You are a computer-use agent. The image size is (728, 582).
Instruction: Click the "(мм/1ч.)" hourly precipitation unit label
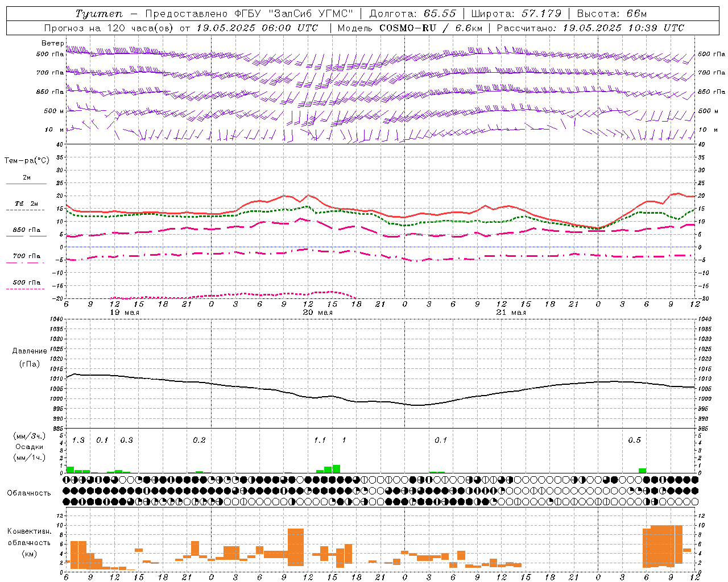coord(29,458)
